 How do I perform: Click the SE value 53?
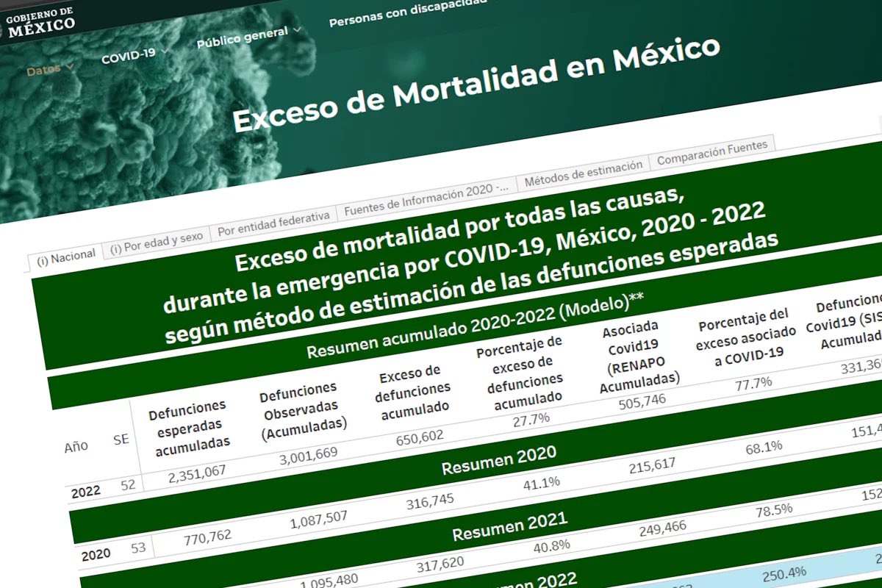pyautogui.click(x=137, y=548)
